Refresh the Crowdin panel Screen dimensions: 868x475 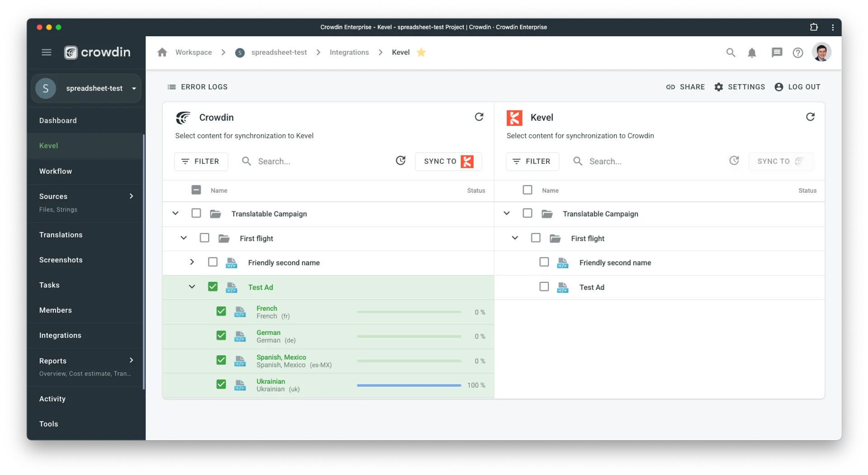[479, 117]
